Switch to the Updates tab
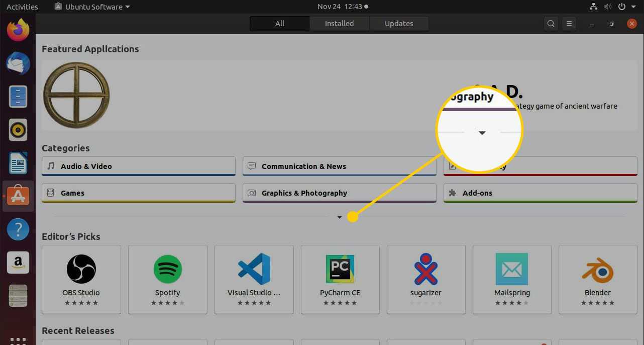 399,24
